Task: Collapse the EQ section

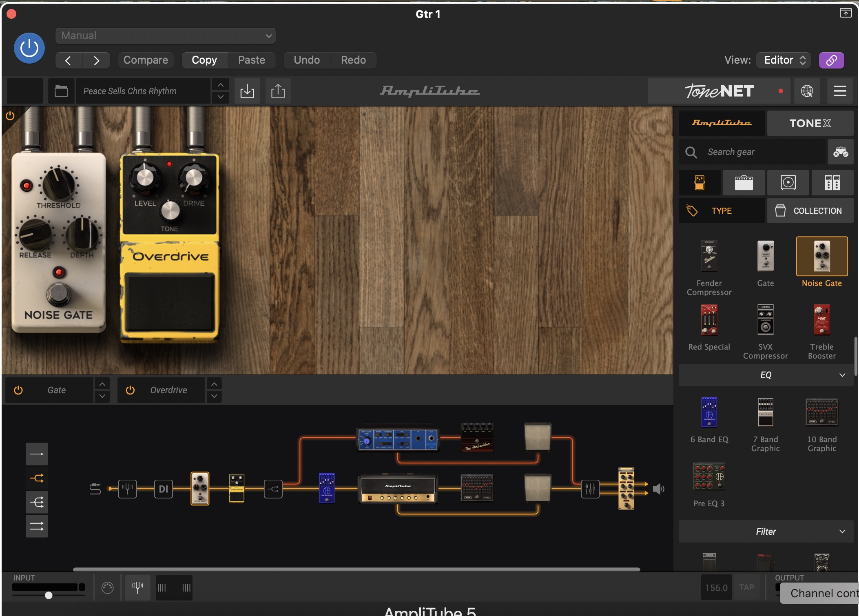Action: point(766,375)
